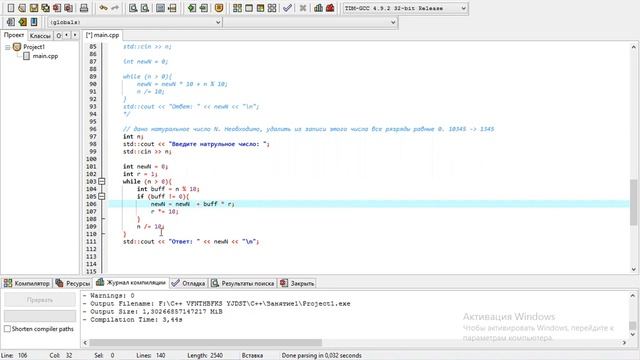Click editor scrollbar down arrow
Viewport: 640px width, 360px height.
(x=633, y=269)
